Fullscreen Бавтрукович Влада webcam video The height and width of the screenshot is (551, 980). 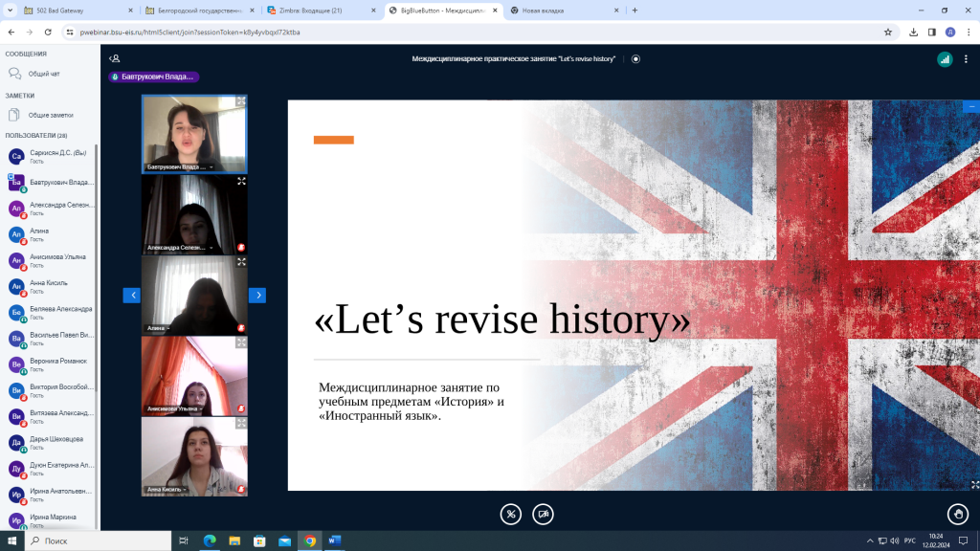click(x=240, y=101)
